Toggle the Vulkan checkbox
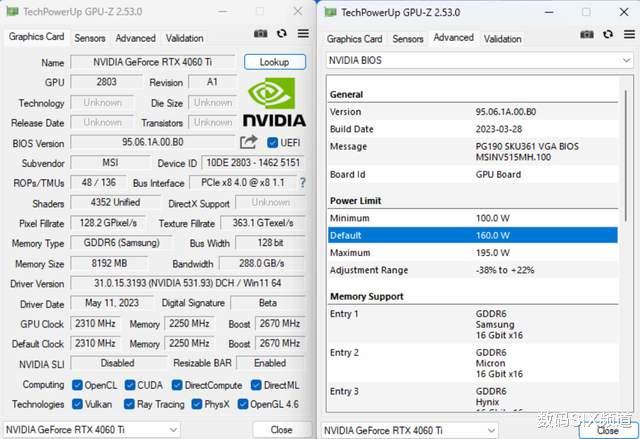640x439 pixels. pyautogui.click(x=77, y=404)
